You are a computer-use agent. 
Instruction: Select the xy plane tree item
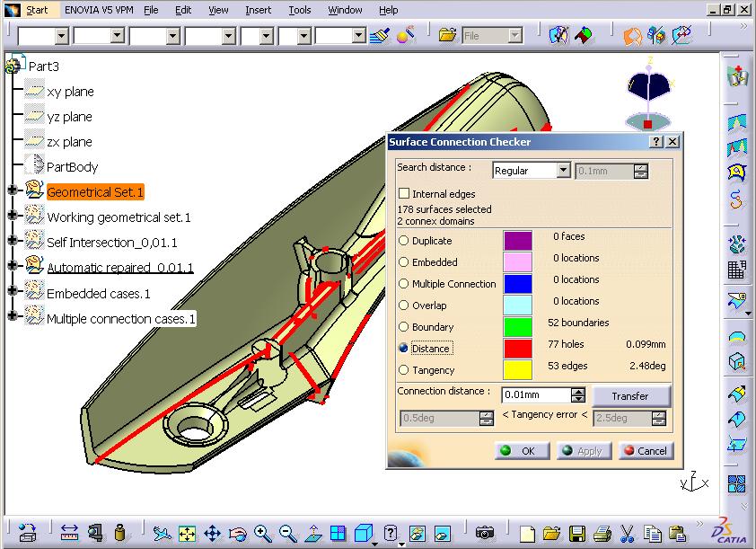pos(70,92)
